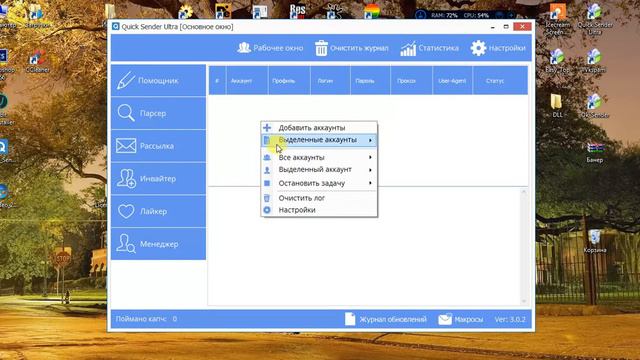
Task: Open CCleaner desktop shortcut
Action: (x=37, y=61)
